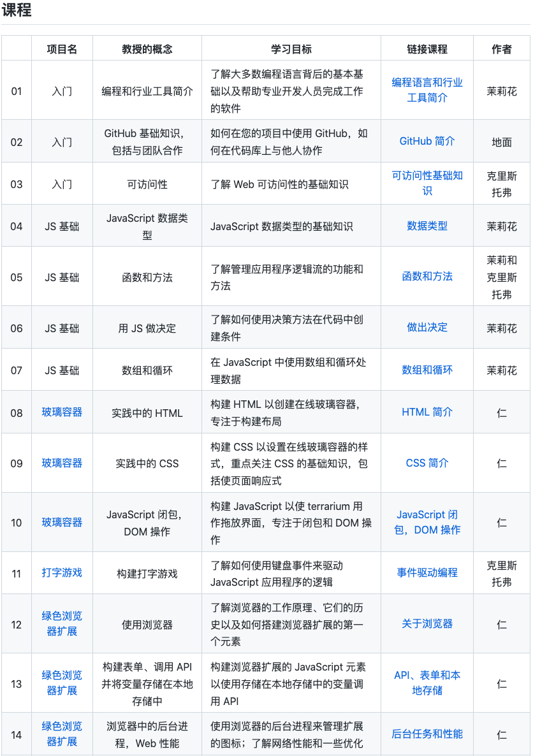Open the GitHub 简介 lesson link
Image resolution: width=533 pixels, height=756 pixels.
point(427,142)
